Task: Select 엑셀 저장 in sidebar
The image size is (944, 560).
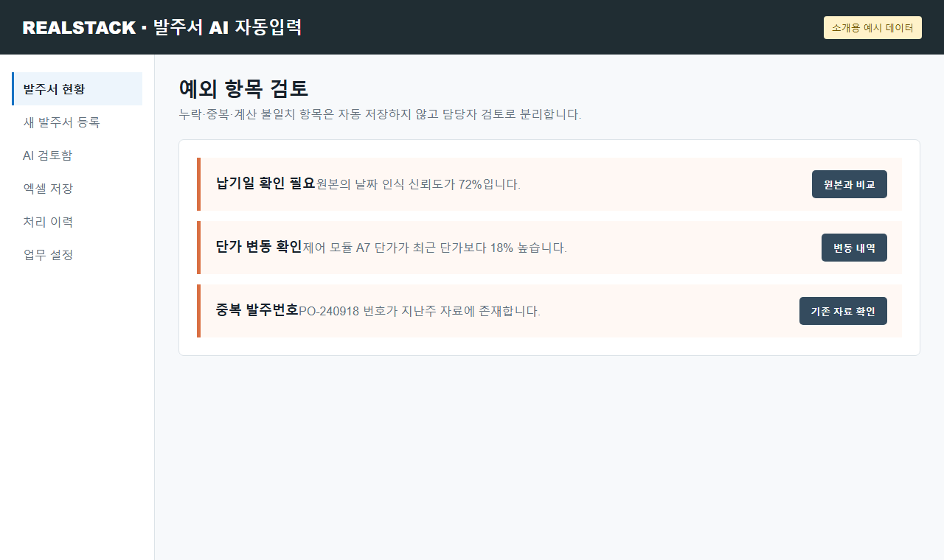Action: (x=77, y=189)
